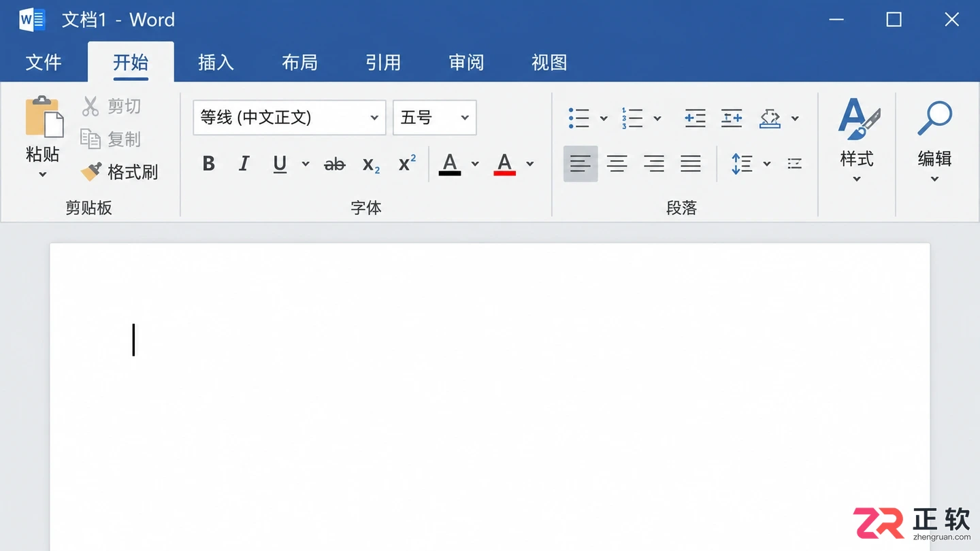
Task: Toggle underline formatting
Action: coord(280,164)
